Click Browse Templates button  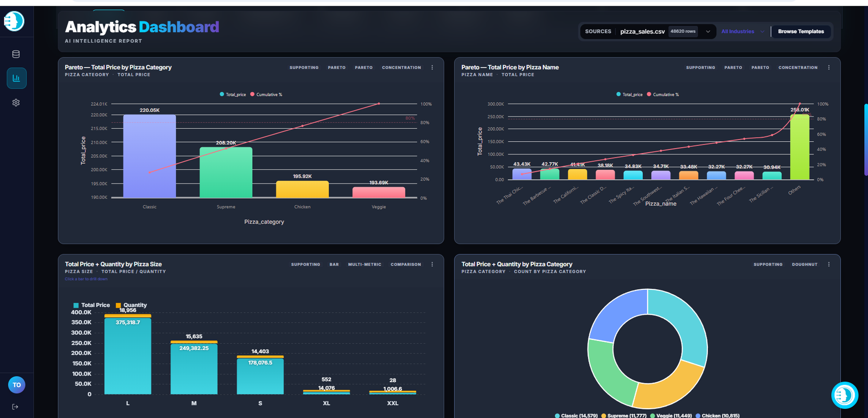[x=801, y=31]
